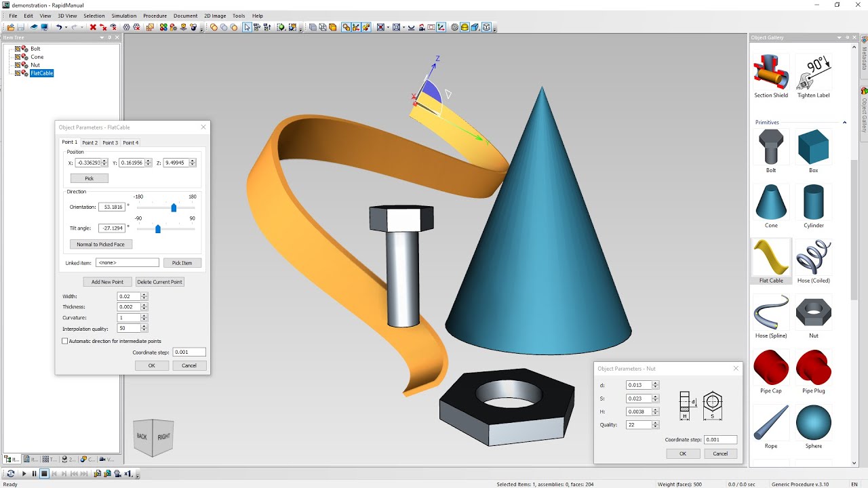Open the File menu
This screenshot has width=868, height=488.
pyautogui.click(x=13, y=16)
